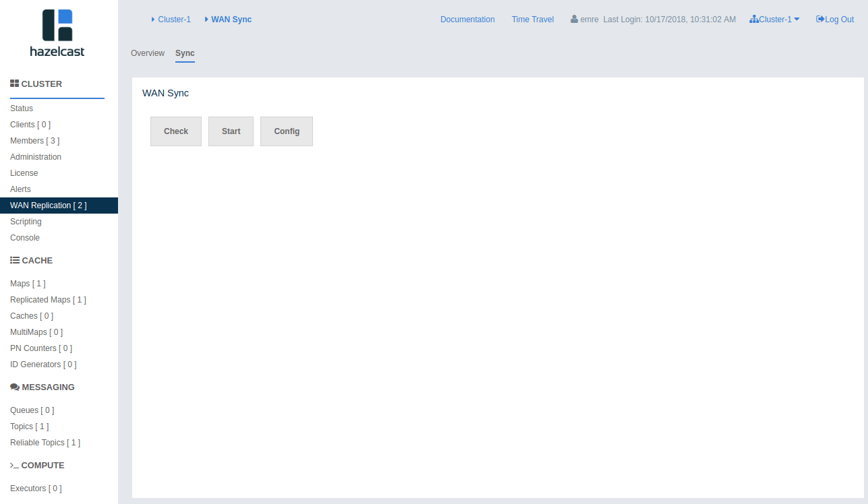Screen dimensions: 868x504
Task: Go to Members in the sidebar
Action: tap(34, 141)
